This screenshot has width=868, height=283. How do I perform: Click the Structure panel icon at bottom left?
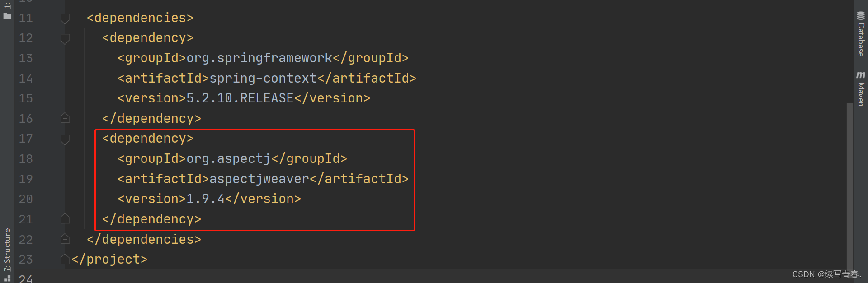[7, 278]
